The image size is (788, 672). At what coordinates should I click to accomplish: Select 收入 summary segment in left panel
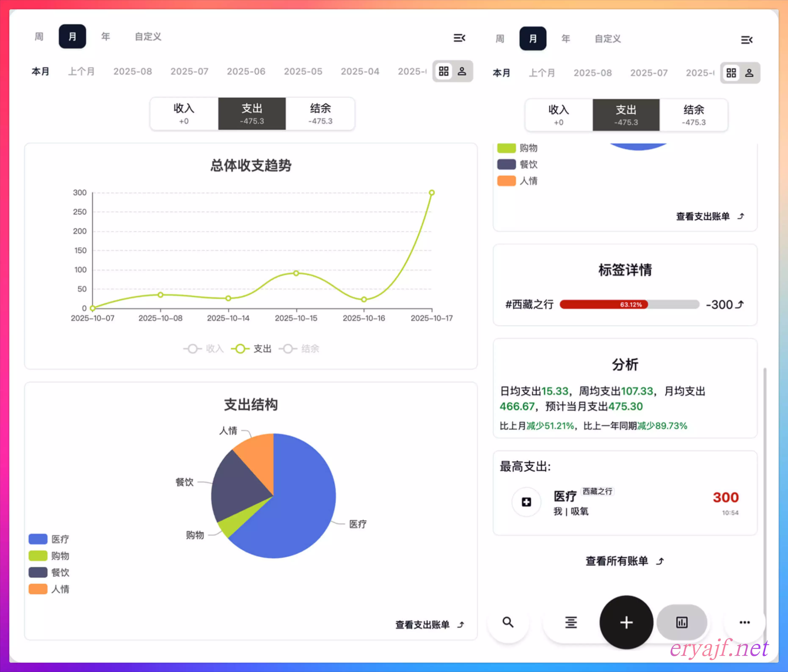click(184, 113)
